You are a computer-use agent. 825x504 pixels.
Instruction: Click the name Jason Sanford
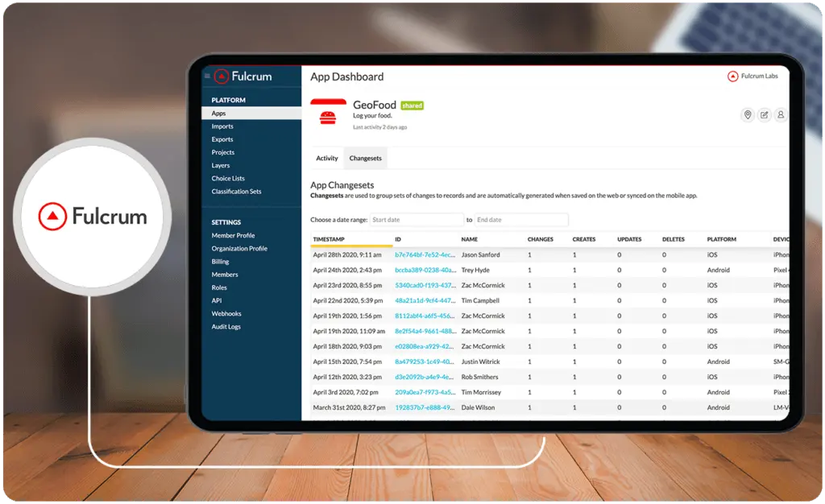click(480, 255)
